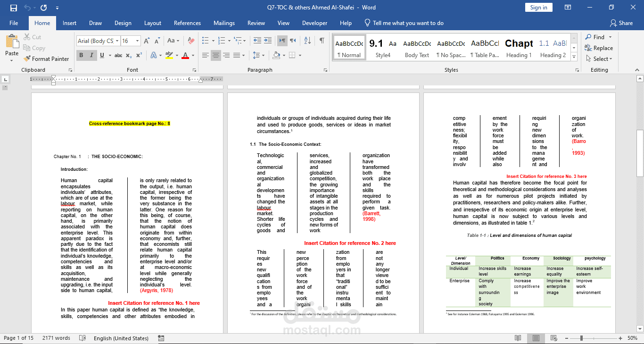
Task: Switch to Read Mode in status bar
Action: [x=518, y=338]
